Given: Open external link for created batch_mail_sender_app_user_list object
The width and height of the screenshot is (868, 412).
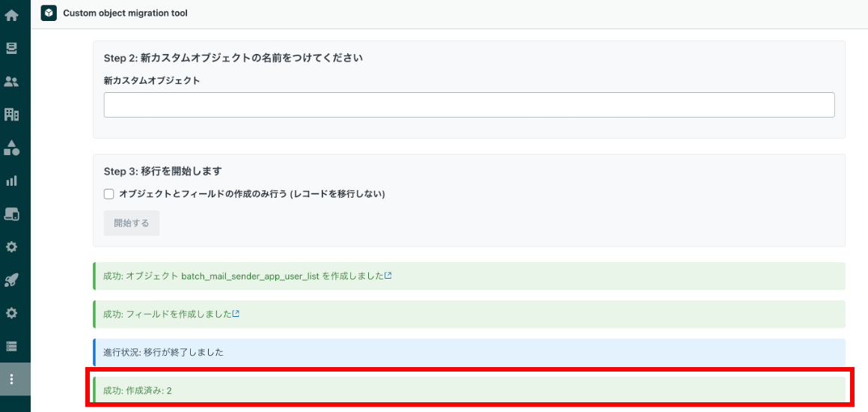Looking at the screenshot, I should (x=388, y=276).
